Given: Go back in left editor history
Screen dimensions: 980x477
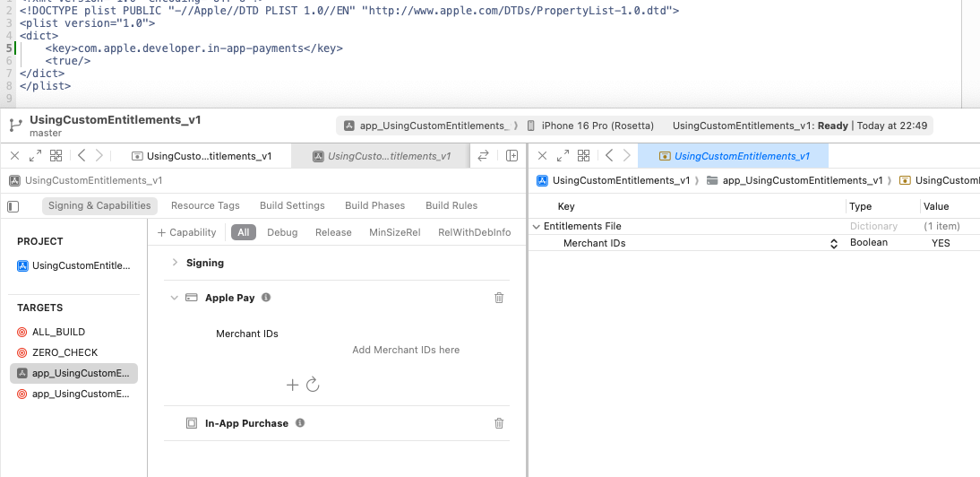Looking at the screenshot, I should pos(82,156).
